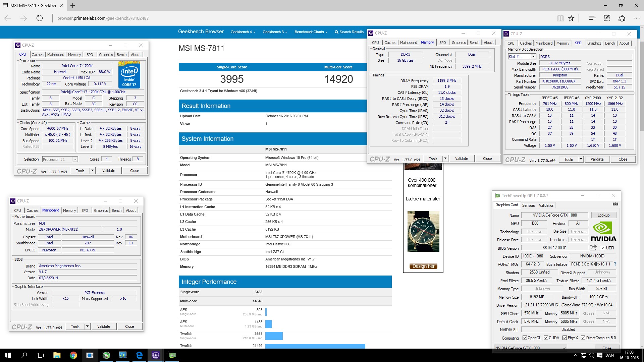
Task: Add page to favorites with star icon
Action: pos(571,18)
